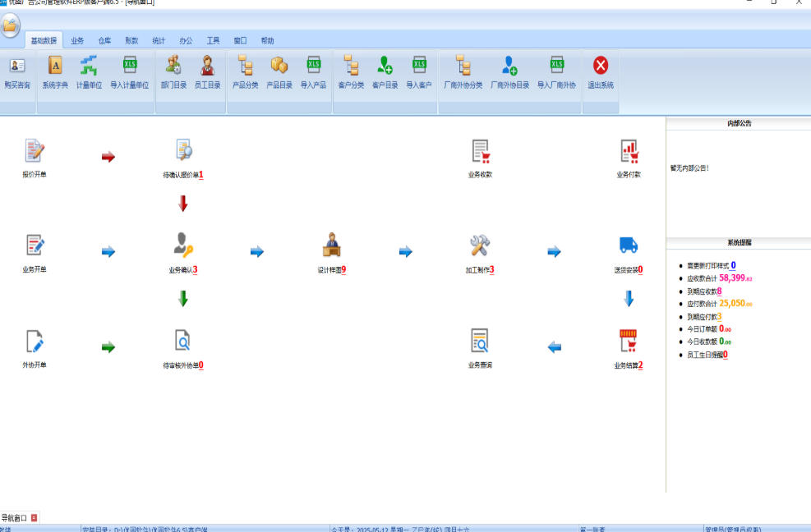811x532 pixels.
Task: Open 系统字典 dictionary in the ribbon
Action: tap(55, 72)
